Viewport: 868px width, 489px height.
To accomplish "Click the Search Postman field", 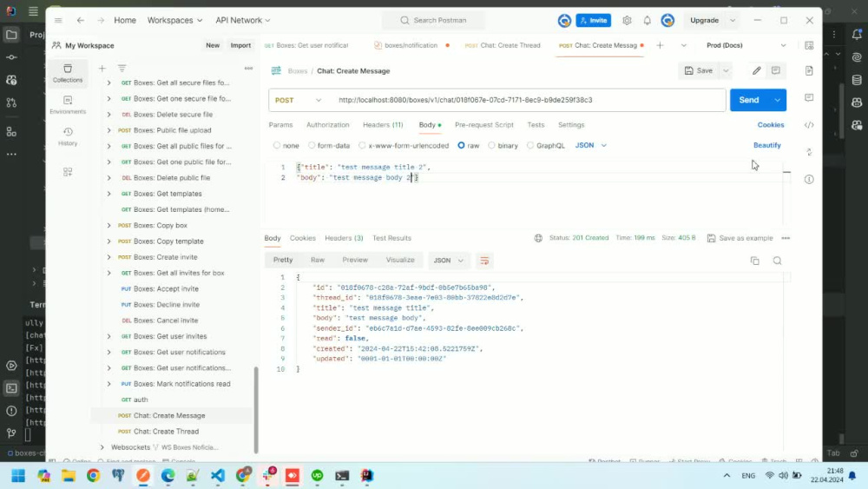I will (x=434, y=21).
